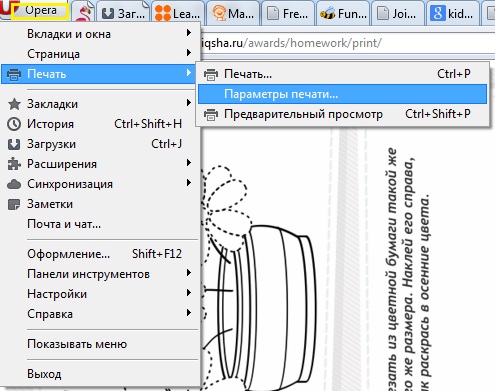Open Загрузки from the menu

pyautogui.click(x=100, y=144)
